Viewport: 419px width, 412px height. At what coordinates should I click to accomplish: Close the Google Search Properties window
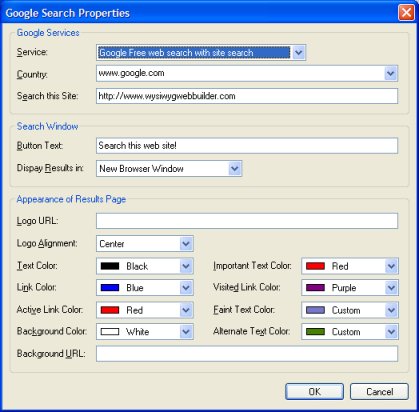[x=406, y=13]
